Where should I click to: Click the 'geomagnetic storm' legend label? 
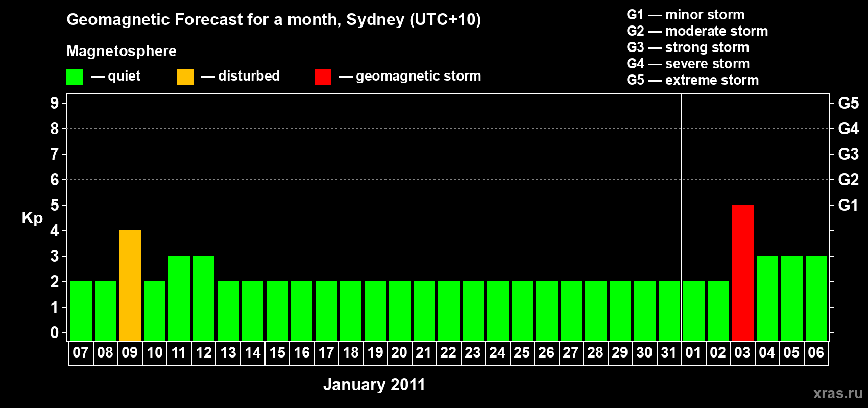tap(419, 76)
